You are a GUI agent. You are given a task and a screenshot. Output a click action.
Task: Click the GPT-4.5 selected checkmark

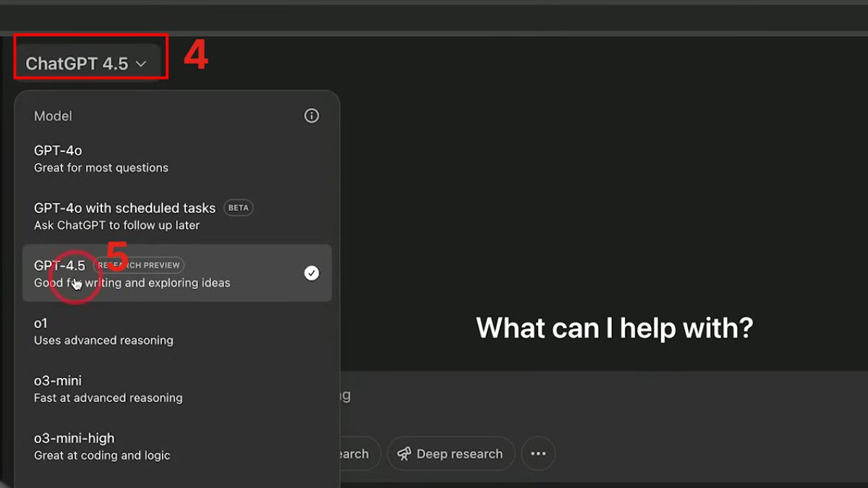312,273
